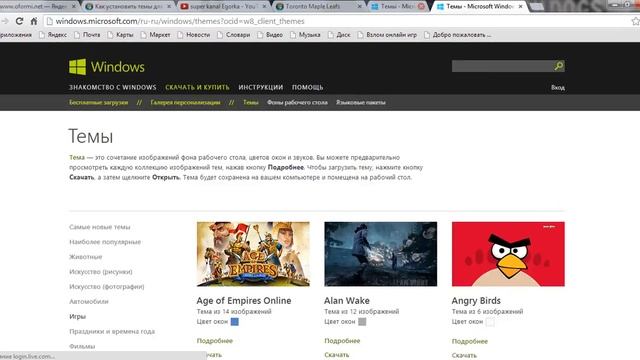The height and width of the screenshot is (360, 640).
Task: Select Искусство (фотографии) category
Action: pos(107,287)
